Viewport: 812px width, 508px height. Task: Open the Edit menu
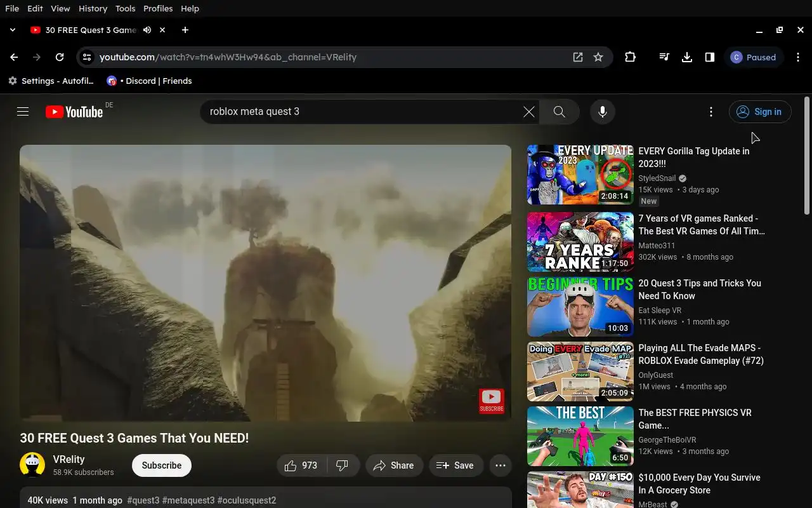35,8
